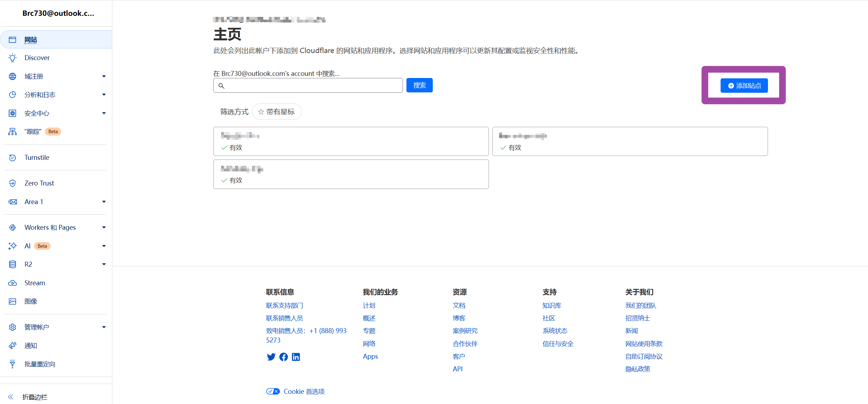Click the 管理帐户 gear icon
Image resolution: width=868 pixels, height=404 pixels.
[x=12, y=327]
